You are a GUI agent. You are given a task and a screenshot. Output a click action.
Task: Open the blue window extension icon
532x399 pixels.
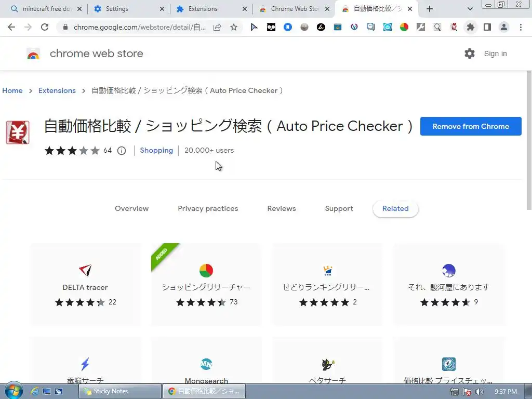click(x=338, y=27)
